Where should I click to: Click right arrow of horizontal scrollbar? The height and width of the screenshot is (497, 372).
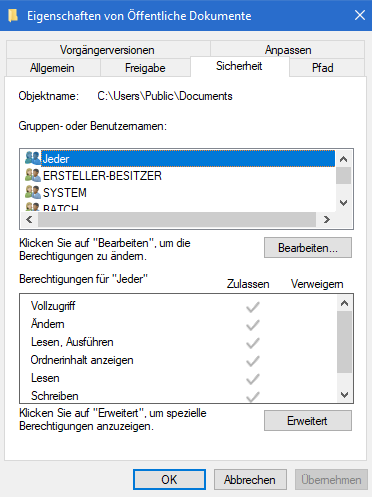click(x=327, y=219)
